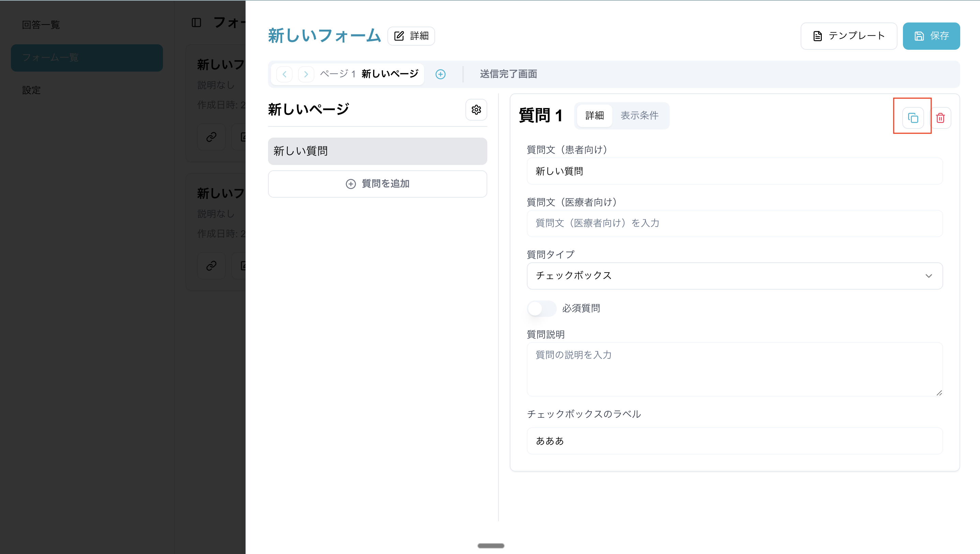Click the red trash delete icon
The width and height of the screenshot is (980, 554).
[x=940, y=118]
